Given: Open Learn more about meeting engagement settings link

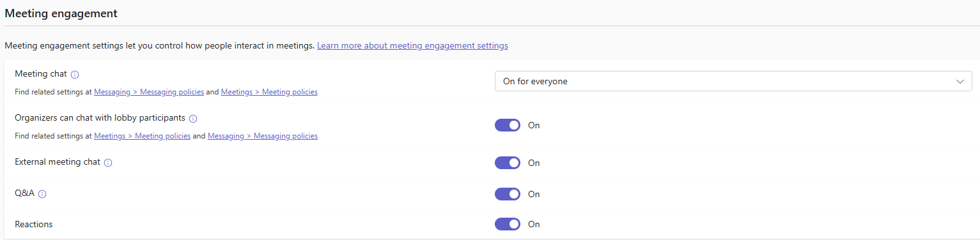Looking at the screenshot, I should click(x=412, y=46).
